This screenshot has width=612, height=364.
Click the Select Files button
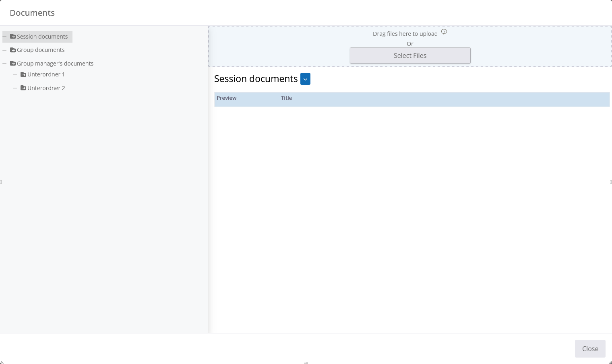pos(410,56)
